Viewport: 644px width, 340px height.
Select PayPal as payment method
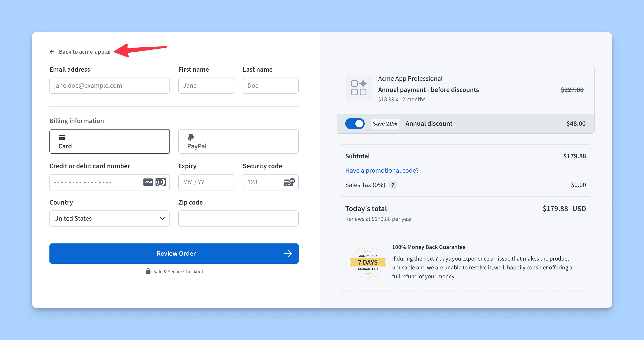tap(238, 142)
